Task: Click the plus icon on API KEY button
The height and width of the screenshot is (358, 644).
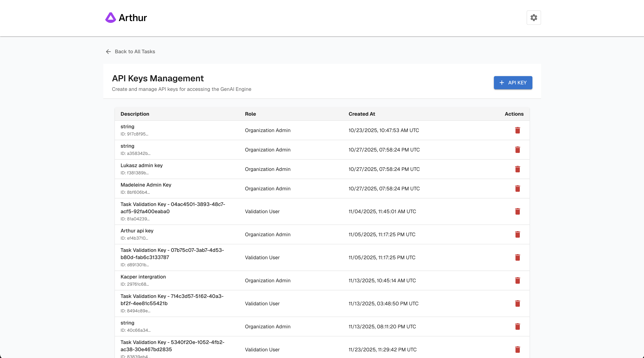Action: pos(502,82)
